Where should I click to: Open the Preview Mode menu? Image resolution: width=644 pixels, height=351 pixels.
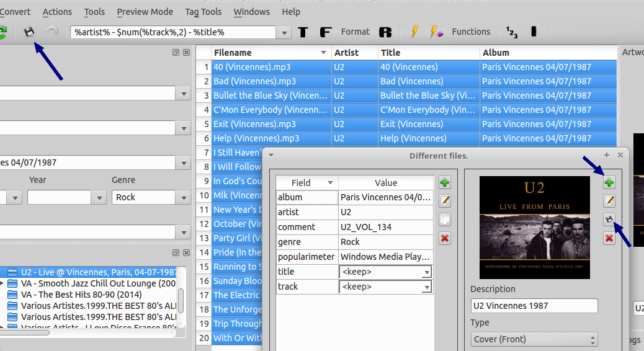point(145,12)
